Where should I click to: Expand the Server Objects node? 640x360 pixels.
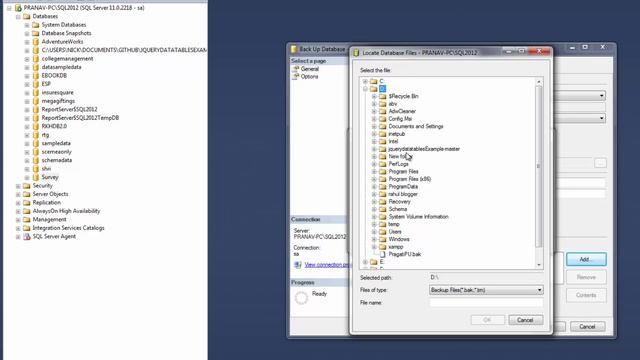tap(18, 194)
